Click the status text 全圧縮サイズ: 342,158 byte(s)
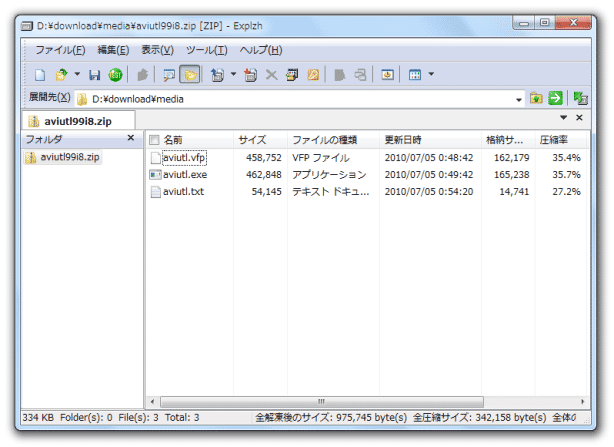Screen dimensions: 614x447 (479, 418)
